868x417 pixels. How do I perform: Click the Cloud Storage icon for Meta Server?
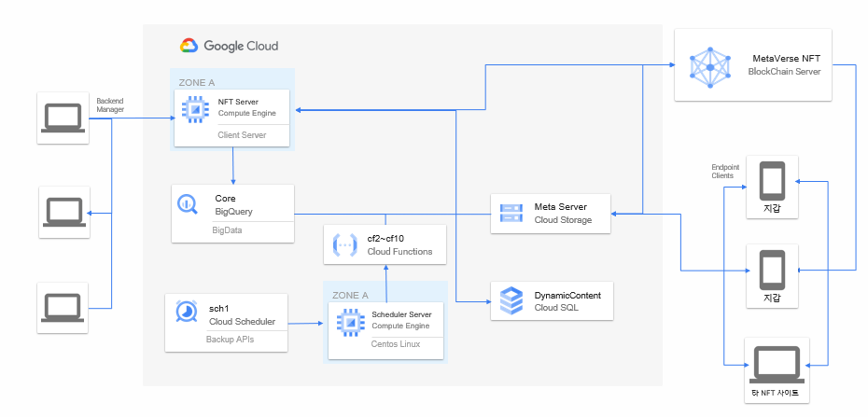point(511,213)
